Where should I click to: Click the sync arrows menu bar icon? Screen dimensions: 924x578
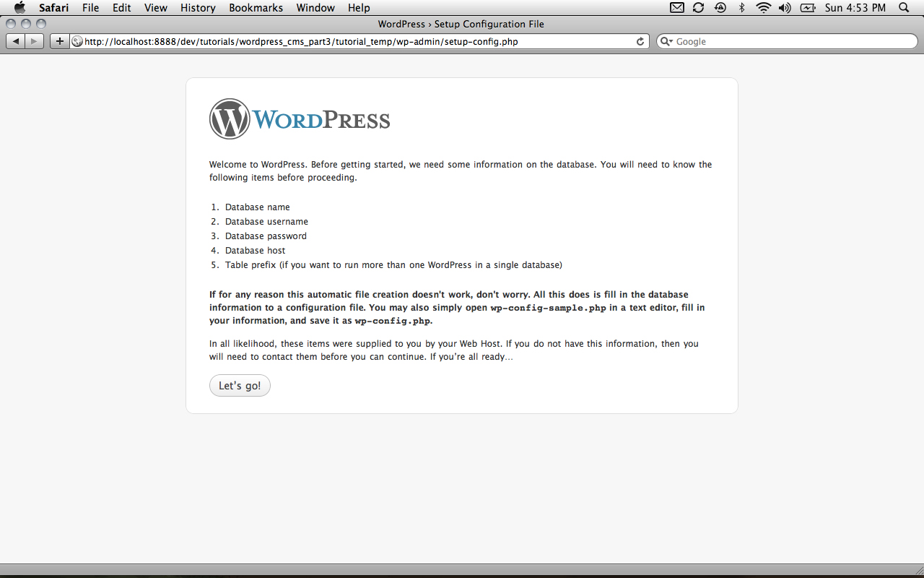coord(698,8)
